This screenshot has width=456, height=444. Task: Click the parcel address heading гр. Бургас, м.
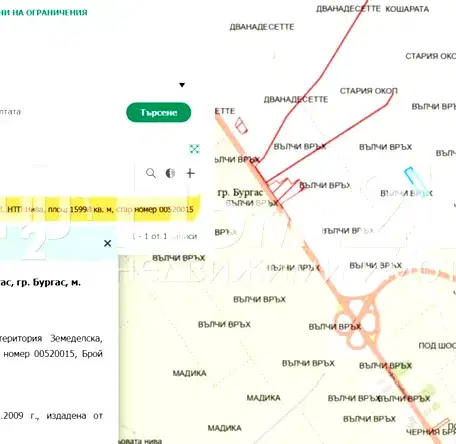(40, 282)
